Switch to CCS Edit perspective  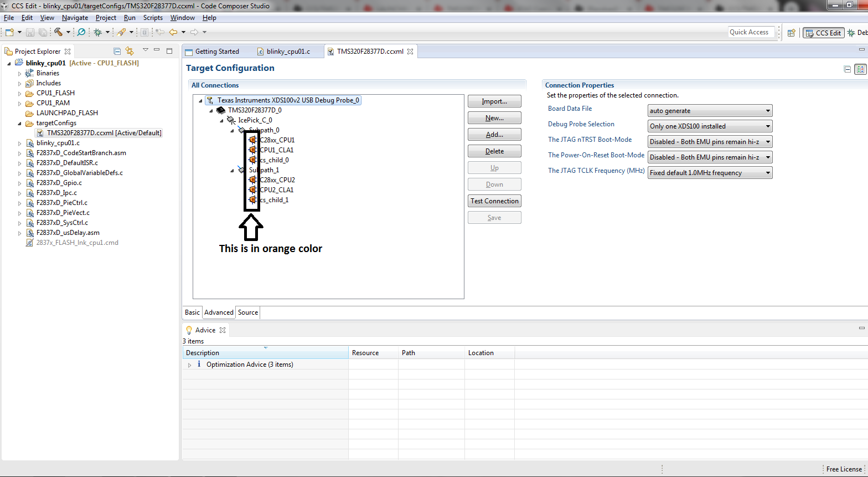click(x=823, y=33)
